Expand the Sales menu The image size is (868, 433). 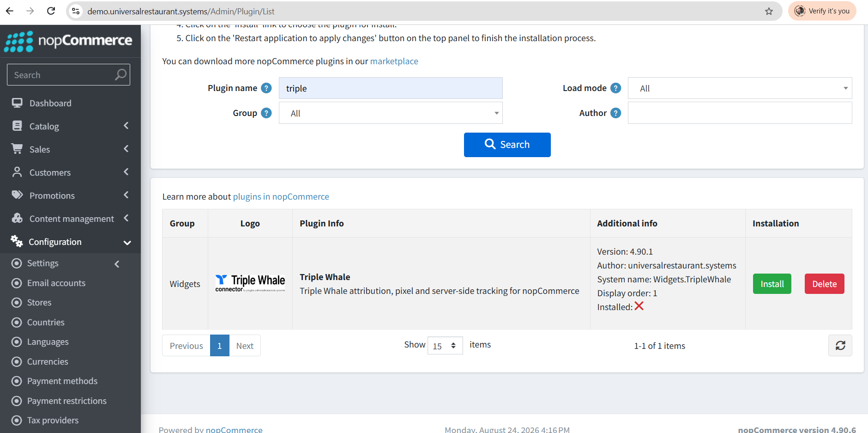70,149
